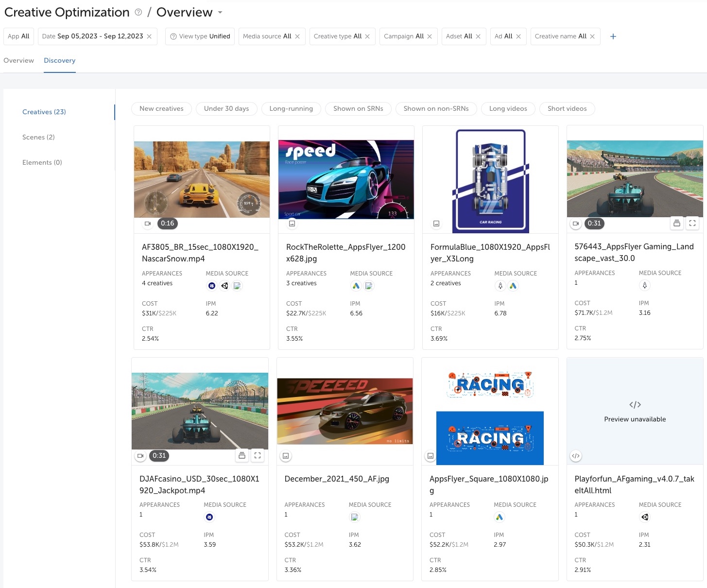This screenshot has width=707, height=588.
Task: Open the View type Unified dropdown
Action: tap(200, 36)
